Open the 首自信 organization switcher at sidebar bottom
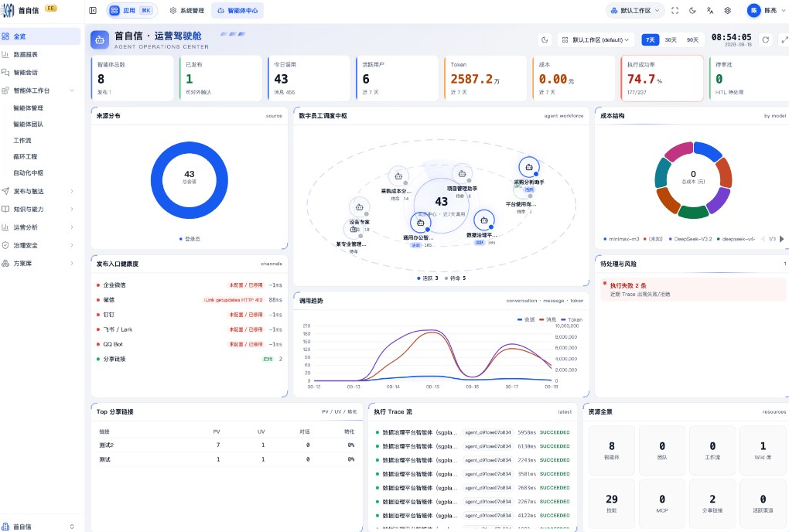Viewport: 789px width, 532px height. [x=39, y=526]
